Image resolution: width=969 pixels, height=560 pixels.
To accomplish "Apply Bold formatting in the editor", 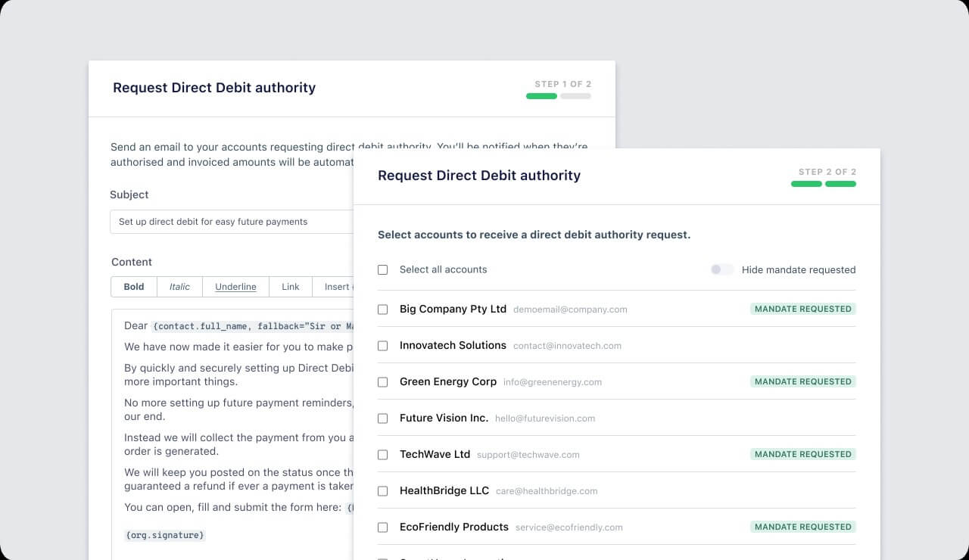I will 134,287.
